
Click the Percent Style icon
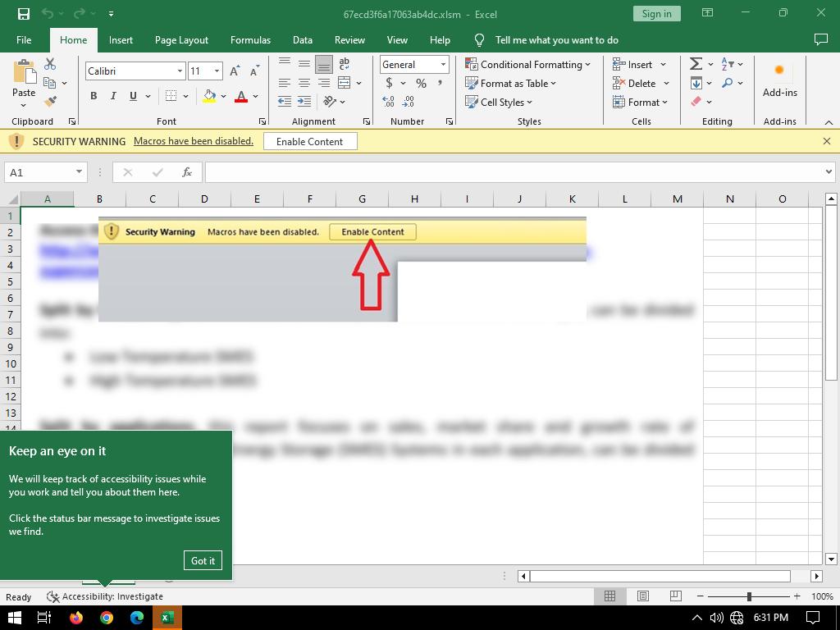(x=421, y=83)
